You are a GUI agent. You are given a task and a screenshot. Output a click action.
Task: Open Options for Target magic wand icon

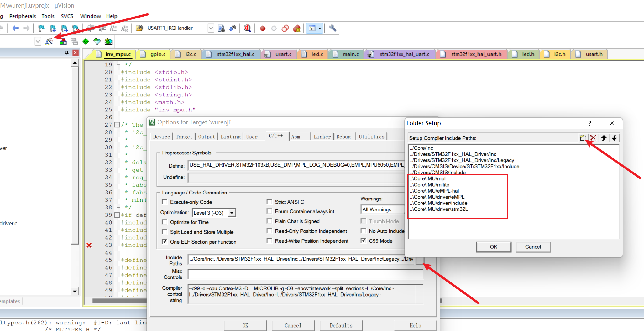point(49,41)
